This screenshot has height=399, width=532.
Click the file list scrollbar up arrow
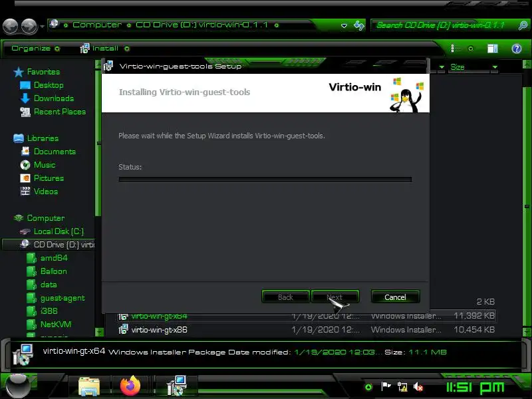527,64
